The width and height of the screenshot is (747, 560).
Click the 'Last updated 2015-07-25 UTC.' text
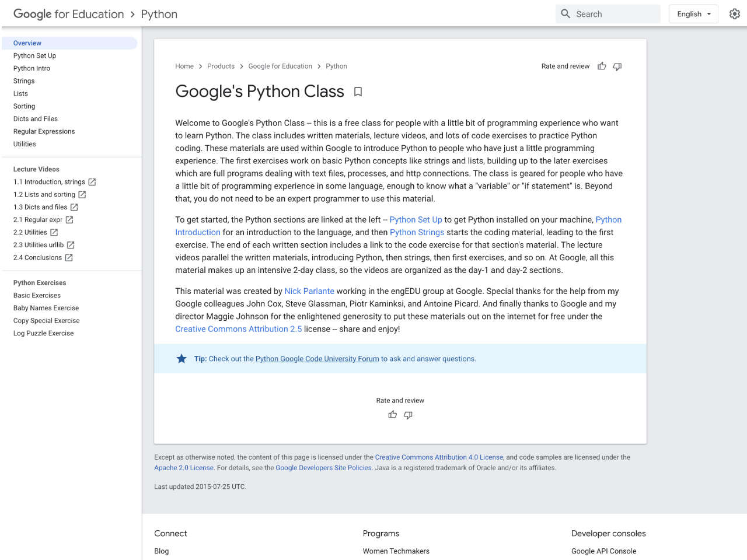[x=200, y=487]
